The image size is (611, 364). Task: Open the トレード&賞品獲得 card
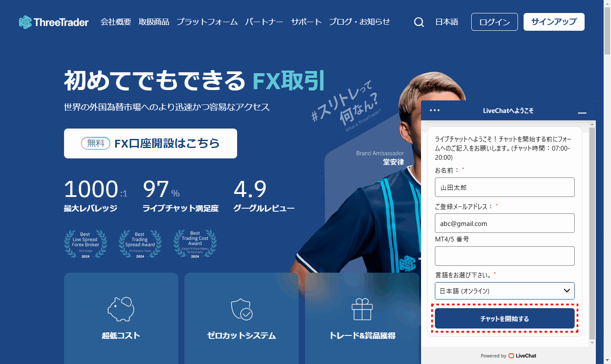point(362,318)
